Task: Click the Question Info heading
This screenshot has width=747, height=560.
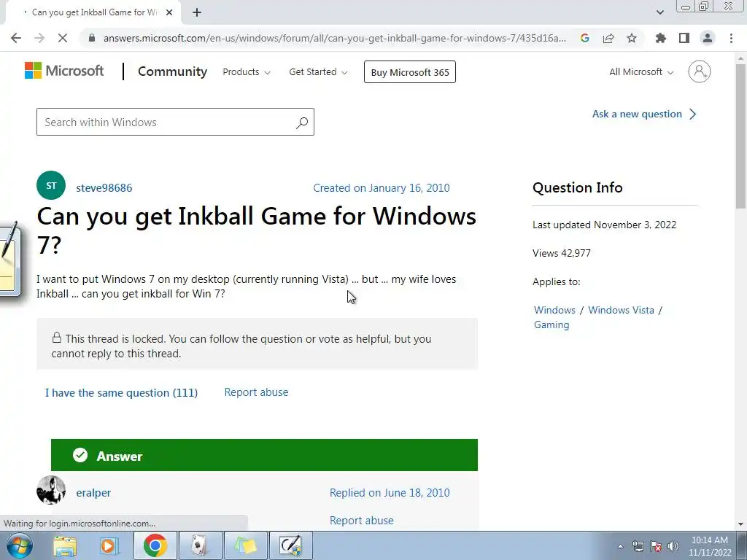Action: click(578, 187)
